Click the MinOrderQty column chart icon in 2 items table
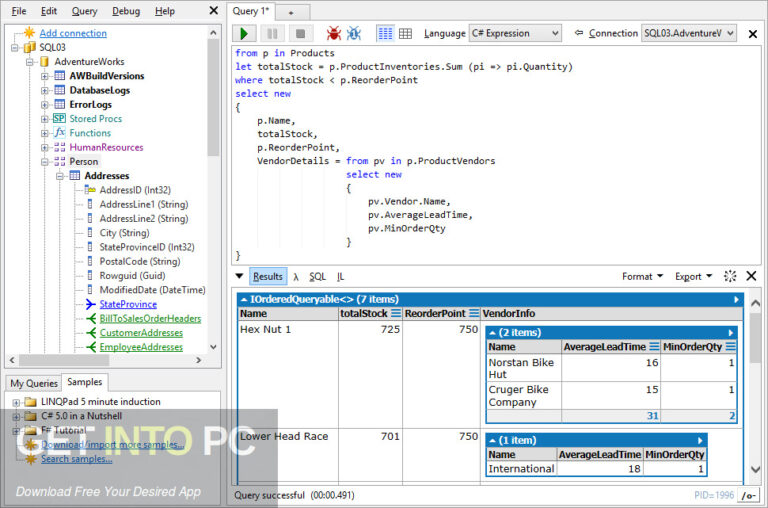This screenshot has width=768, height=508. 730,346
